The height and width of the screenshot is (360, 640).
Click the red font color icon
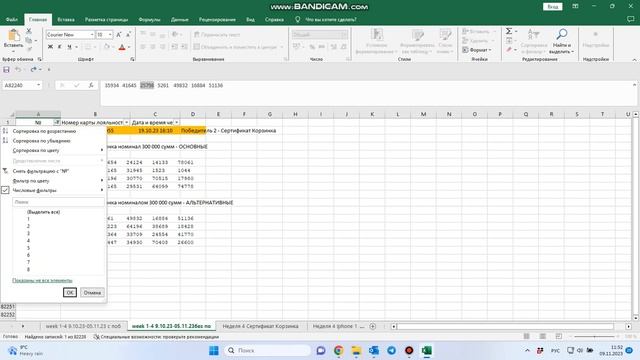[x=122, y=47]
